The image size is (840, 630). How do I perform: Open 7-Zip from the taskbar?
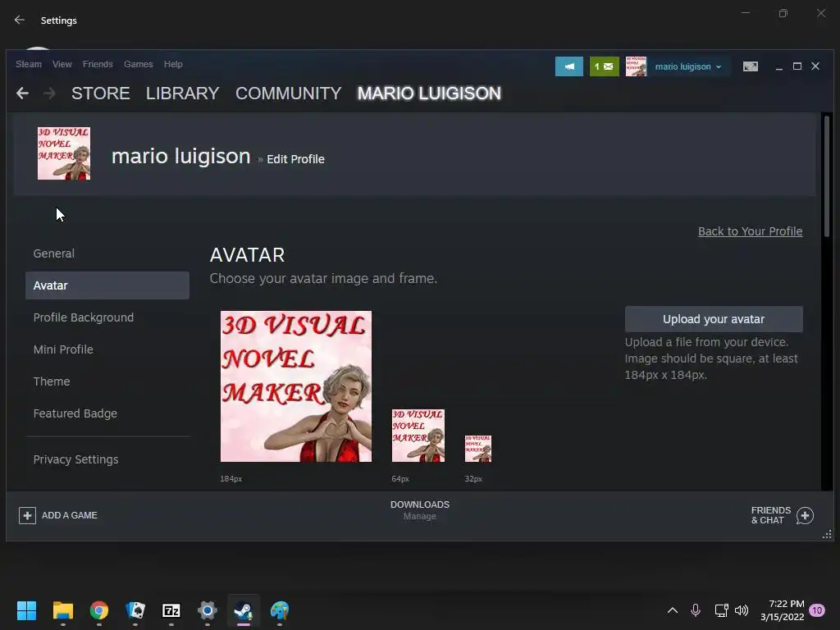171,610
